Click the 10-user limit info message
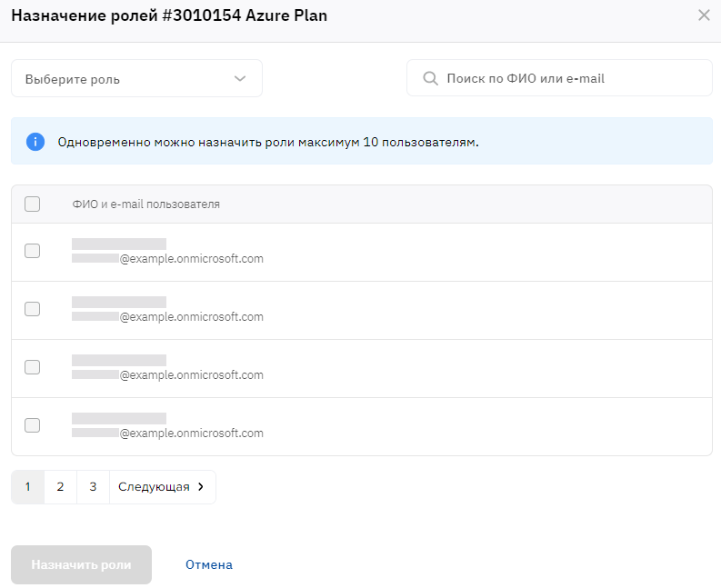721x588 pixels. 267,143
